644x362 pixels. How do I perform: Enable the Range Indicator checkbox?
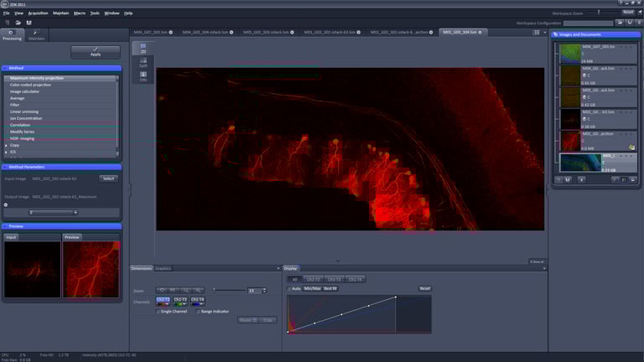(197, 311)
